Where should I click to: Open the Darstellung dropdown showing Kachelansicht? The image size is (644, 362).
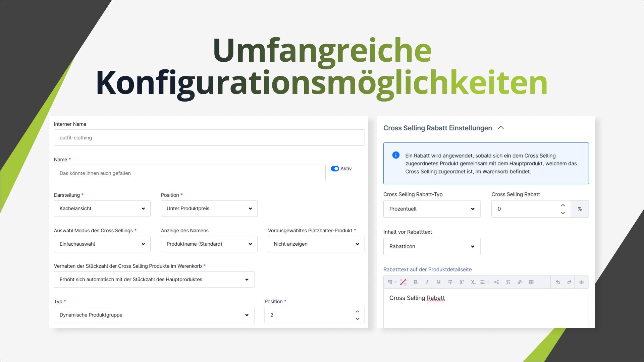click(x=102, y=208)
